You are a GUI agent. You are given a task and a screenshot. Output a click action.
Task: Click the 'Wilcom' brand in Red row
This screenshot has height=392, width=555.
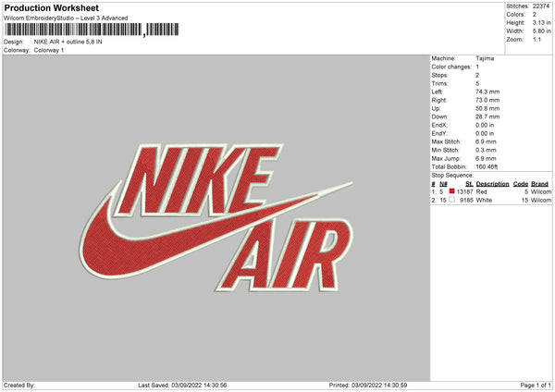[541, 191]
